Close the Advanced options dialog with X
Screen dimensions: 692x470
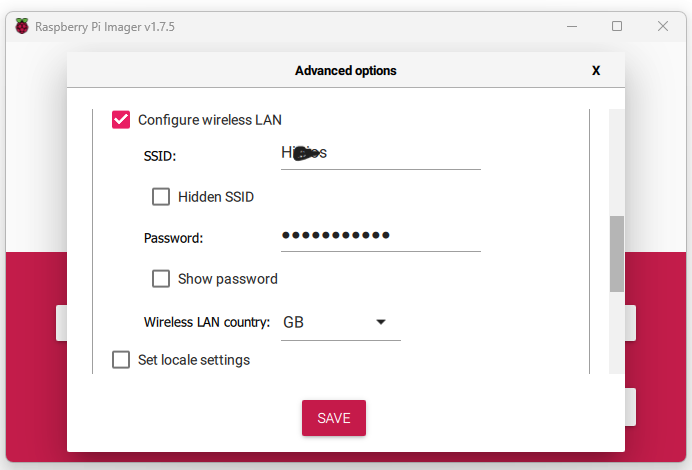596,71
